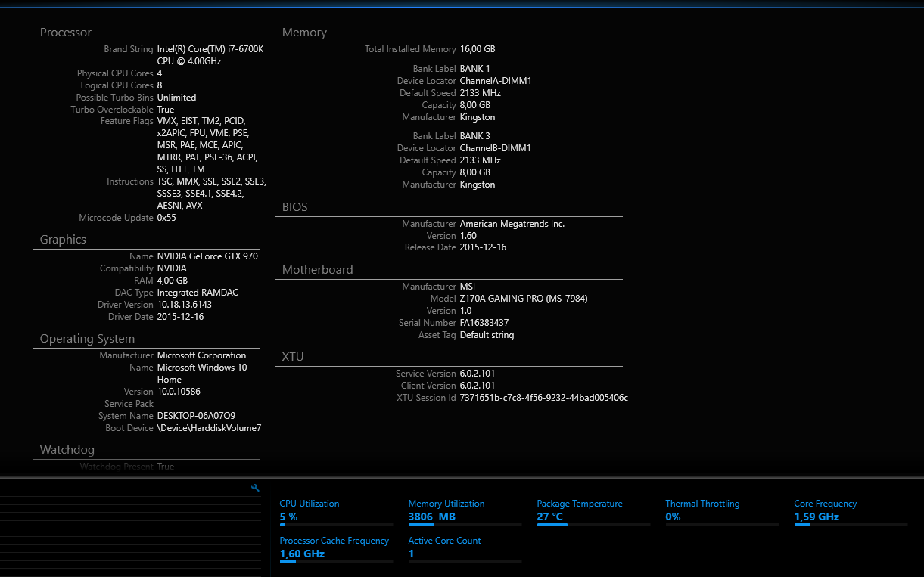Select the Turbo Overclockable value True
This screenshot has height=577, width=924.
pos(166,110)
